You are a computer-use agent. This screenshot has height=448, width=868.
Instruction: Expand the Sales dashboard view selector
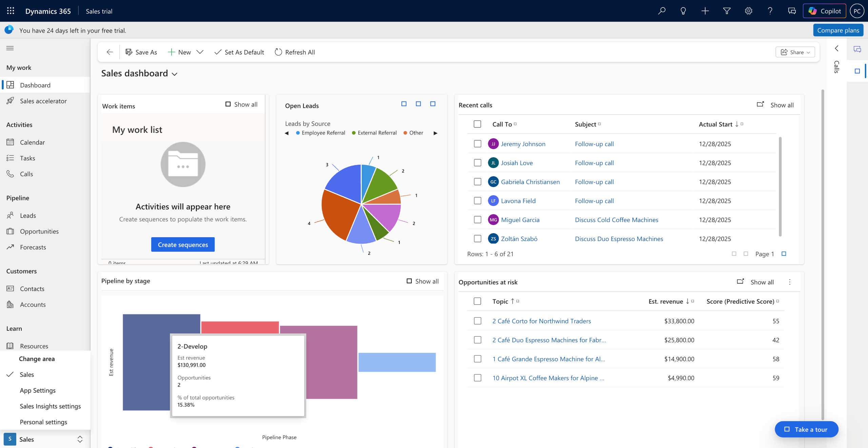tap(175, 74)
